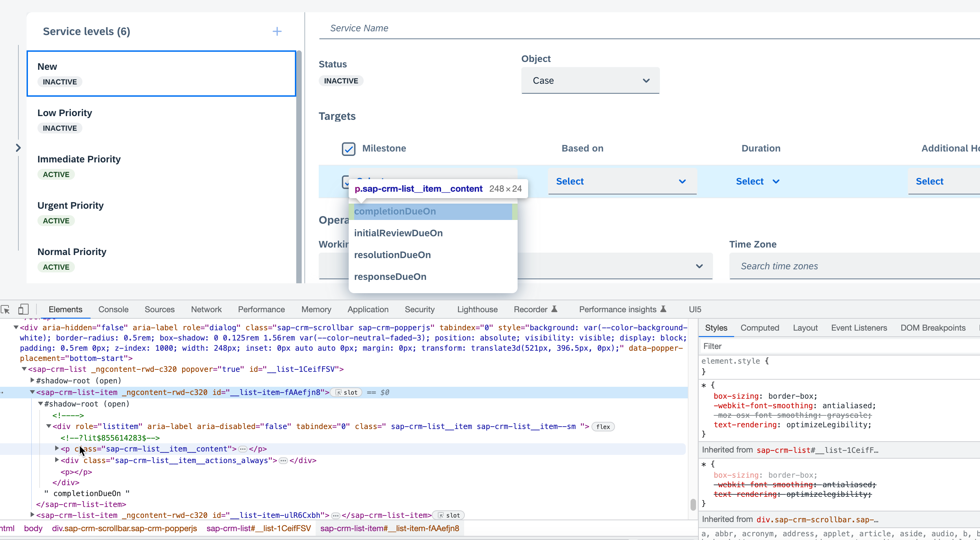The image size is (980, 540).
Task: Toggle the Milestone header checkbox
Action: [x=348, y=149]
